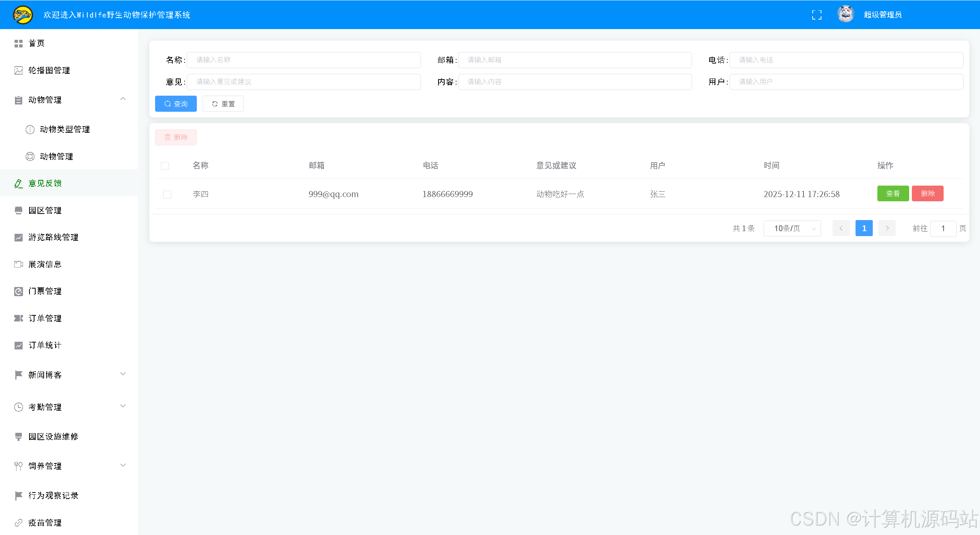Click the 考勤管理 clock icon
This screenshot has width=980, height=535.
click(18, 407)
